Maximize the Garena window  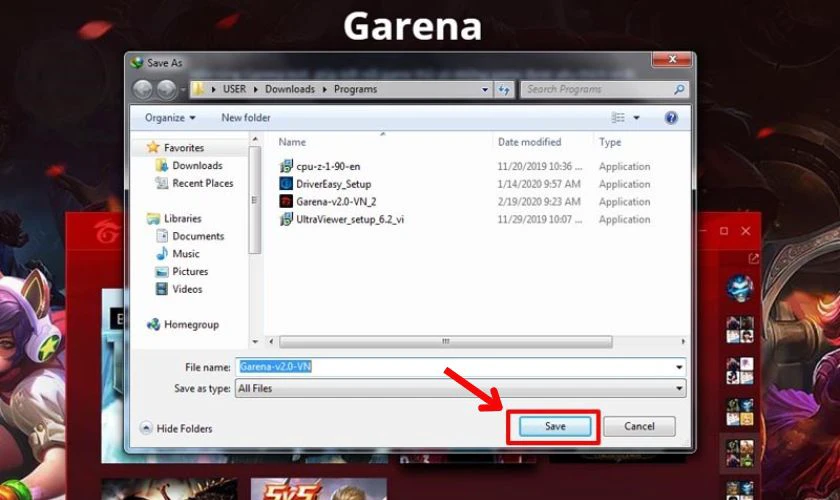coord(724,231)
